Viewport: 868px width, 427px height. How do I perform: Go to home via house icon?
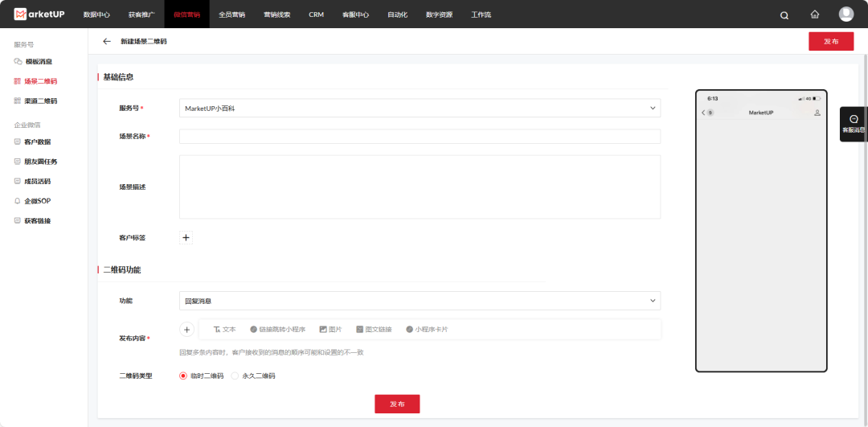click(815, 14)
